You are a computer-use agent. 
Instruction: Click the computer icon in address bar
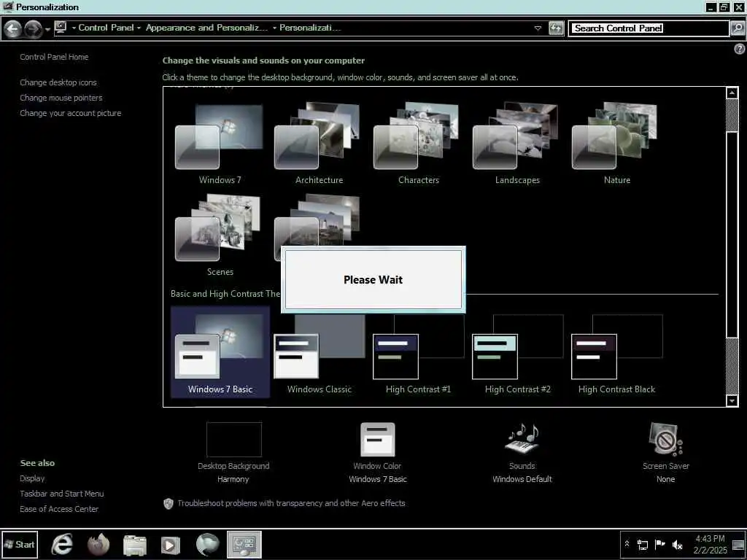(x=61, y=28)
